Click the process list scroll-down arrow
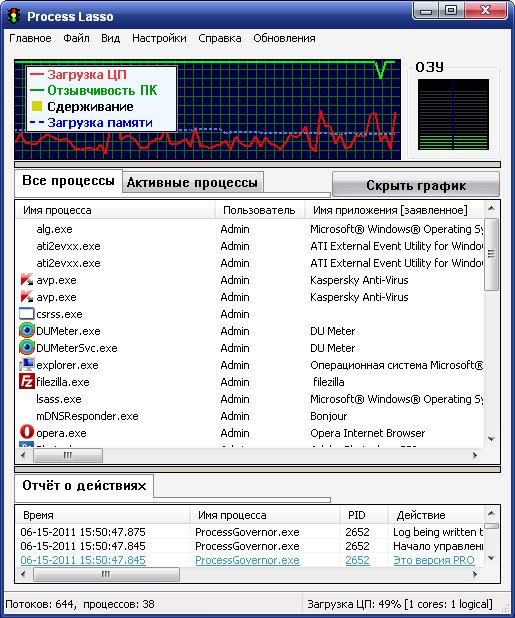 coord(491,439)
